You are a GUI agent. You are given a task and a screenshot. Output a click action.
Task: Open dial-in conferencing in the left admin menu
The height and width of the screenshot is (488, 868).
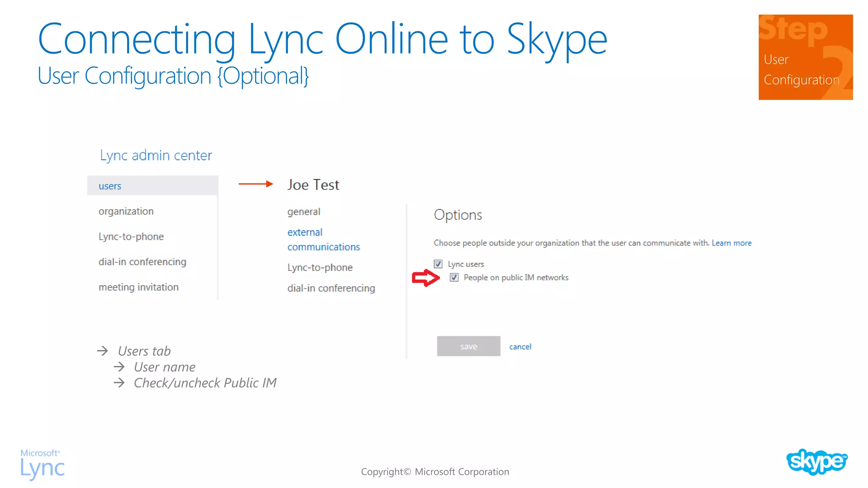point(142,262)
